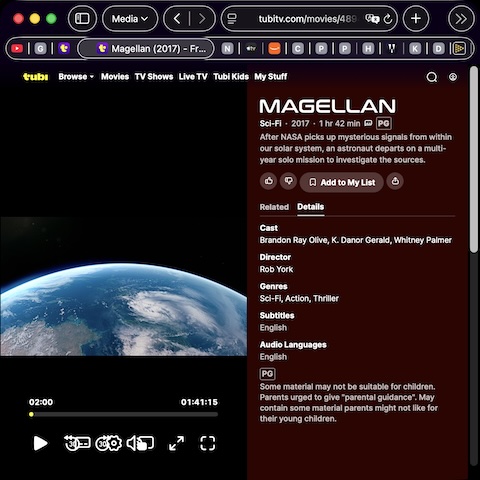Expand the video player with diagonal arrows icon
The image size is (480, 480).
(x=176, y=443)
